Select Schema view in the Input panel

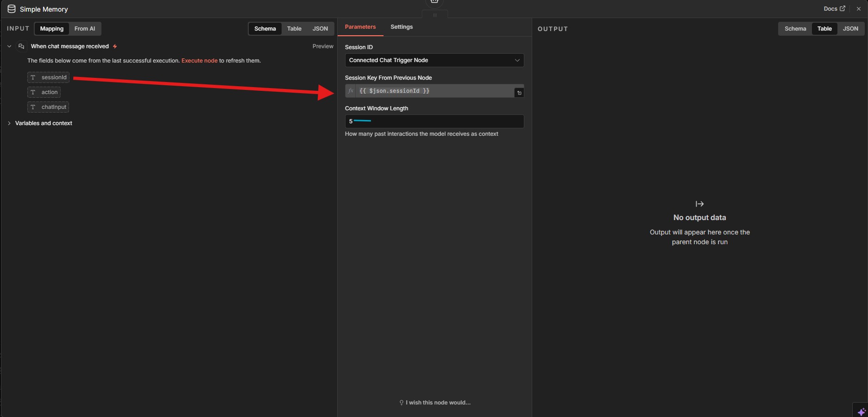[x=265, y=29]
